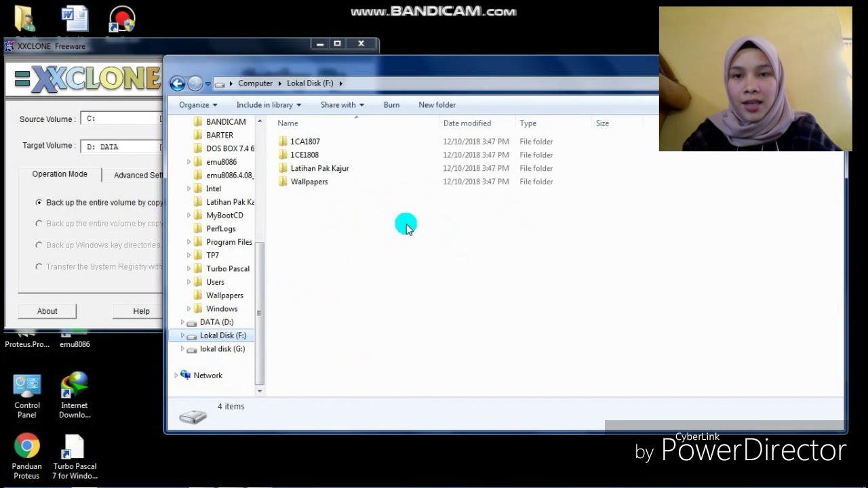
Task: Click Program Files folder icon in tree
Action: click(x=198, y=242)
